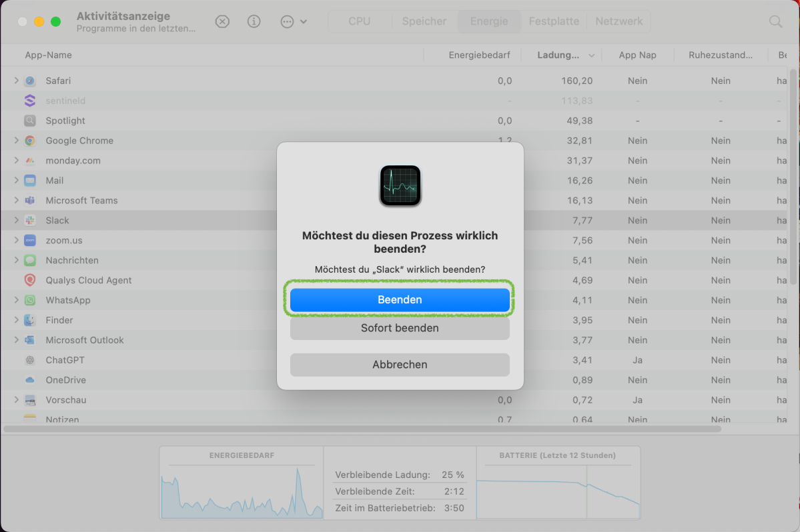800x532 pixels.
Task: Select the Spotlight Ladung value 49,38
Action: tap(580, 120)
